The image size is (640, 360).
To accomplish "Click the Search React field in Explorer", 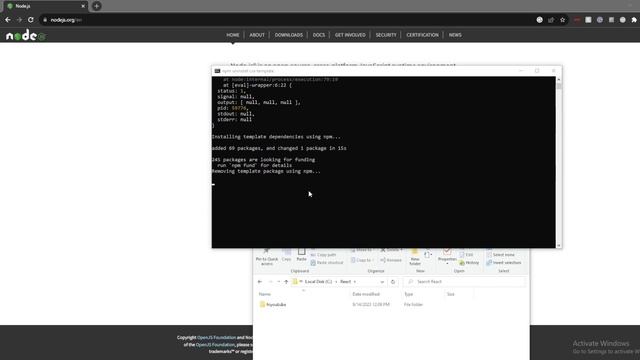I will [464, 282].
